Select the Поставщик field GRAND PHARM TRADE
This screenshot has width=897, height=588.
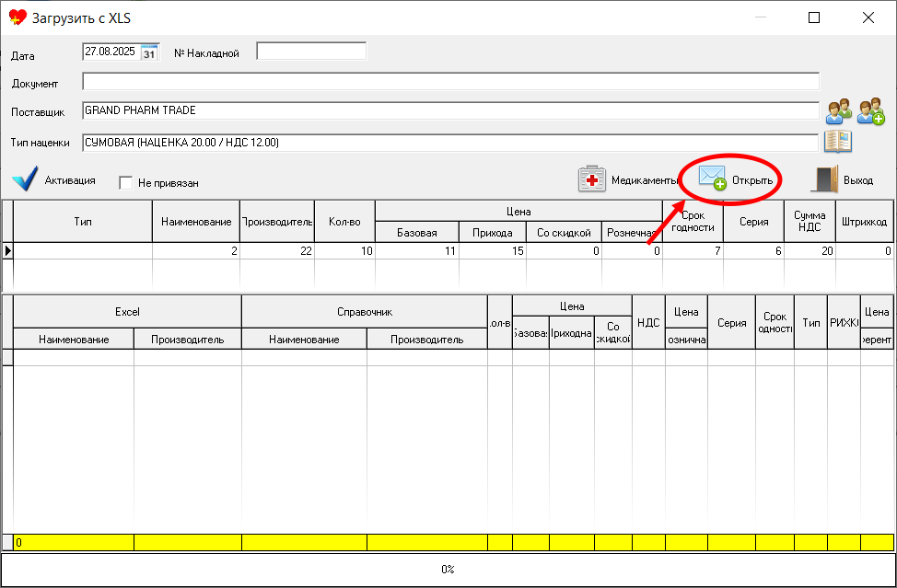point(450,110)
